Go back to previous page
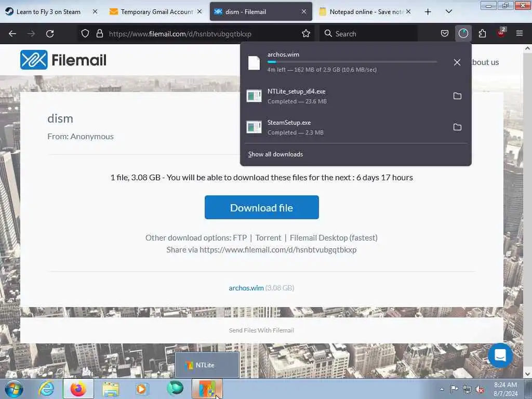532x399 pixels. [12, 34]
